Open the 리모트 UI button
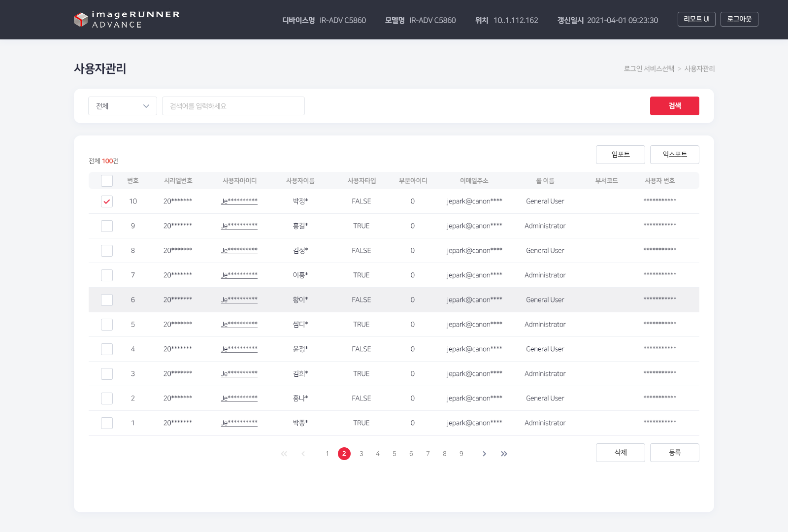Image resolution: width=788 pixels, height=532 pixels. (x=696, y=19)
